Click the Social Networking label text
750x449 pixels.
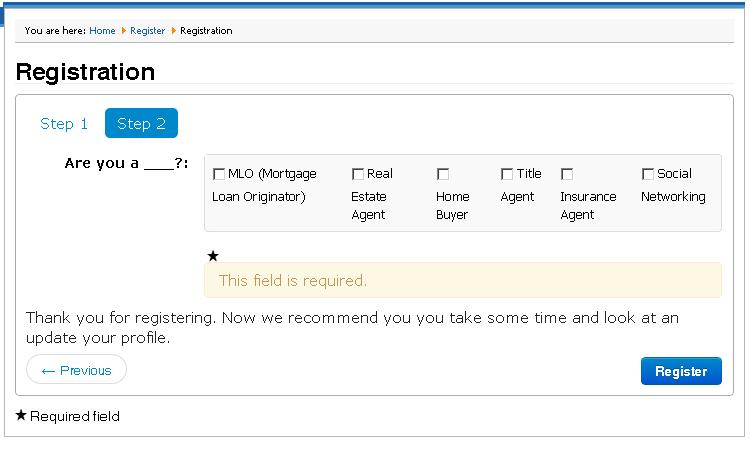tap(673, 185)
